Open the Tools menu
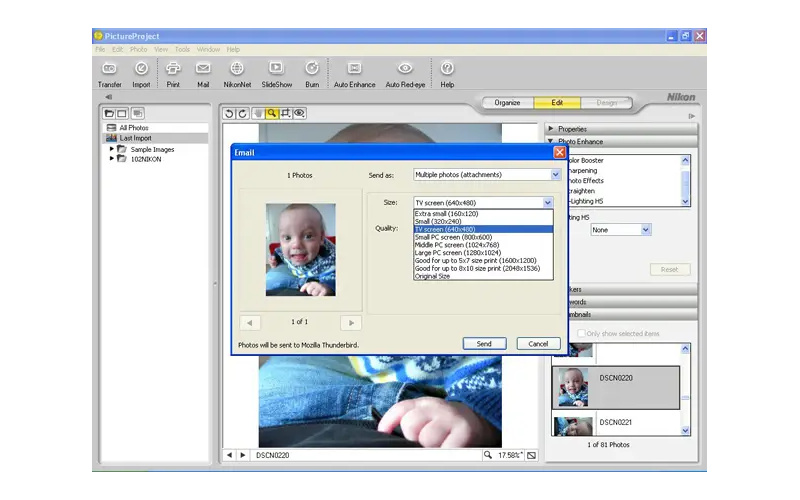Screen dimensions: 800x500 tap(182, 49)
